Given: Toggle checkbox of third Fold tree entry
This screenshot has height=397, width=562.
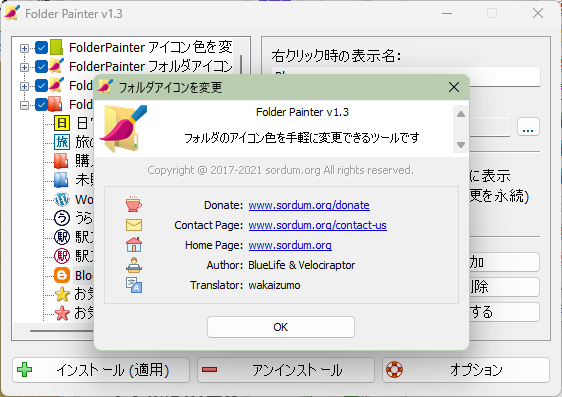Looking at the screenshot, I should point(42,86).
